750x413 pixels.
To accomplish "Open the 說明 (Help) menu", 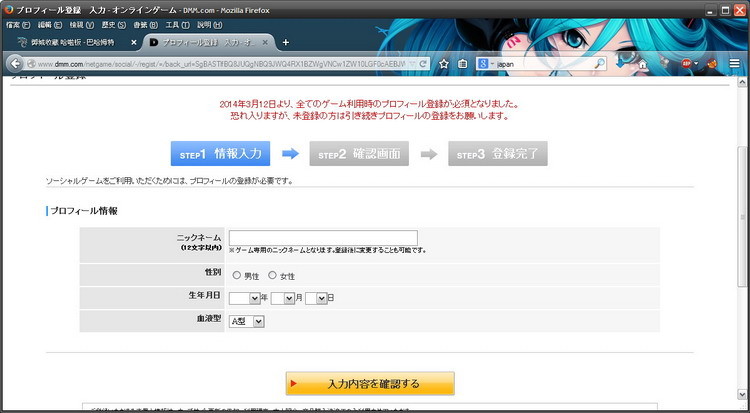I will 210,25.
